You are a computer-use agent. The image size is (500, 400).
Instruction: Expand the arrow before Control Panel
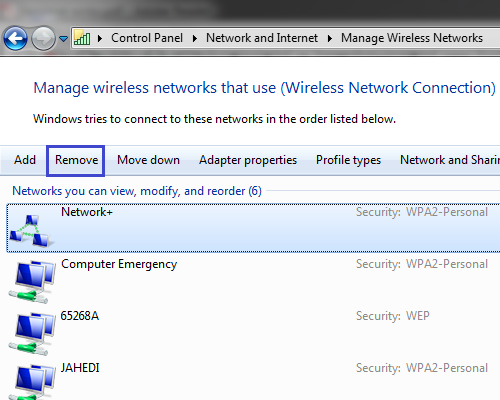click(100, 38)
